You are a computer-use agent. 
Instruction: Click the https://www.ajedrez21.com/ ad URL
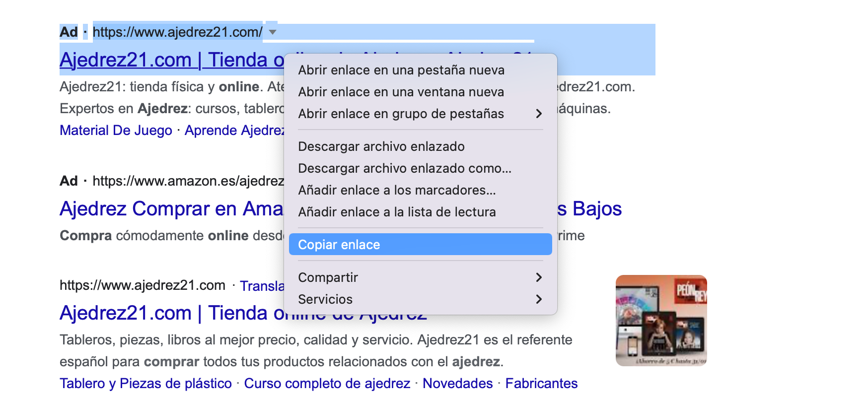[177, 32]
